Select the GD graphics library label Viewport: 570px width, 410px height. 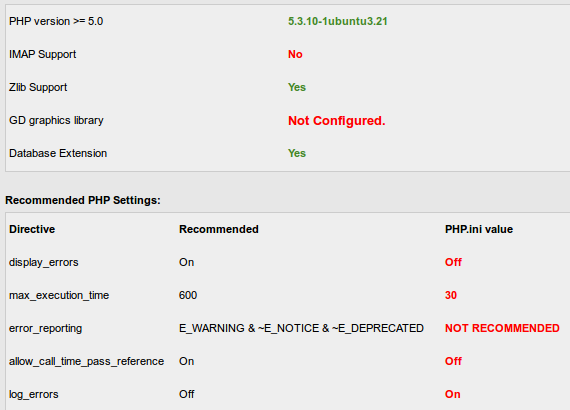pos(56,120)
